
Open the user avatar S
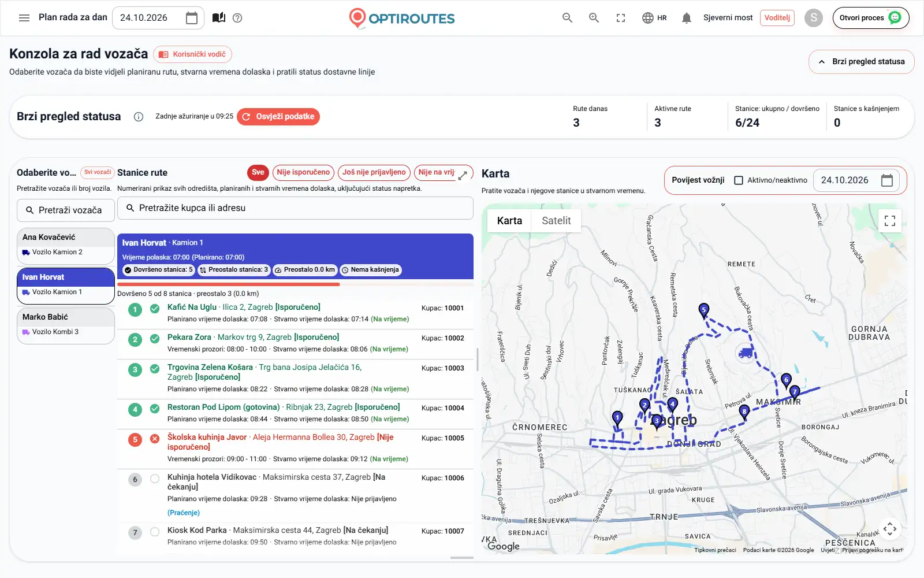click(814, 18)
